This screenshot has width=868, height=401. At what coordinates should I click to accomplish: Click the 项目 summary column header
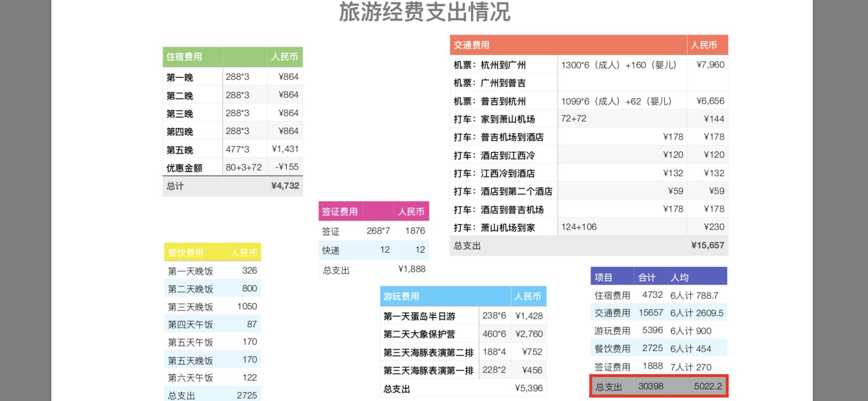point(604,278)
